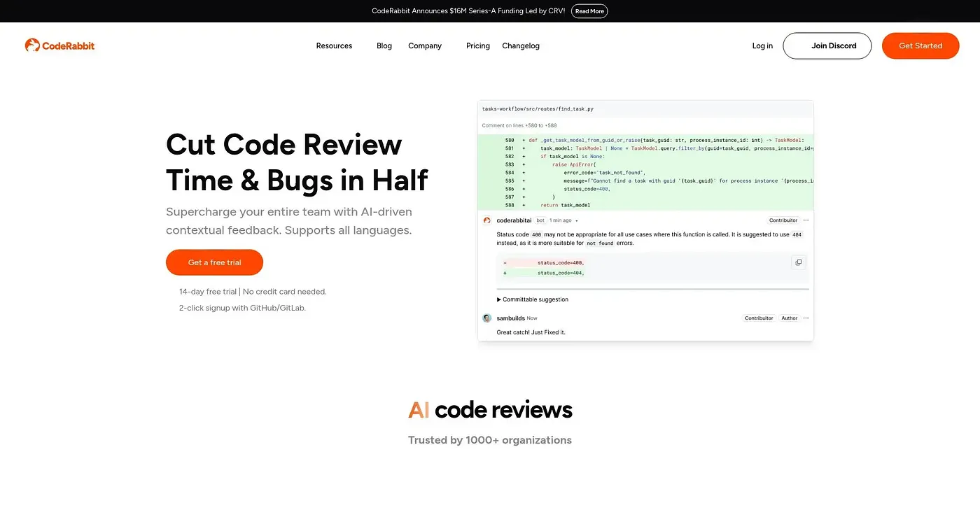This screenshot has width=980, height=510.
Task: Click the CodeRabbit logo
Action: [x=59, y=45]
